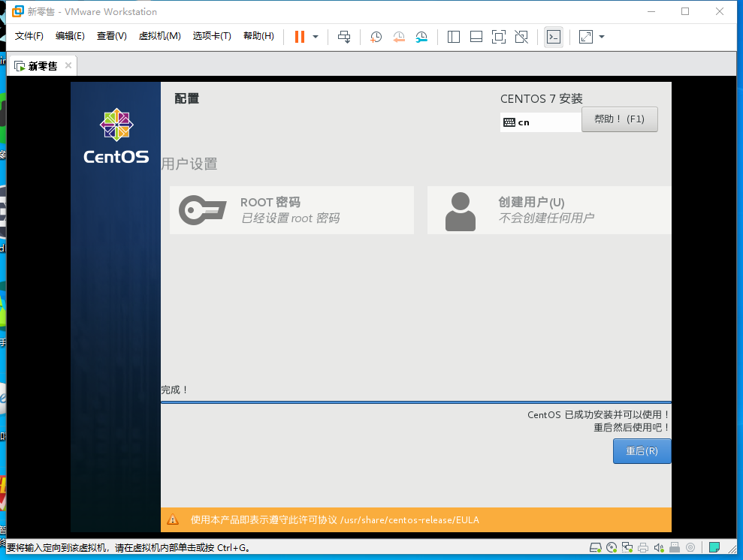The width and height of the screenshot is (743, 560).
Task: Switch to the 新零售 tab
Action: pyautogui.click(x=41, y=65)
